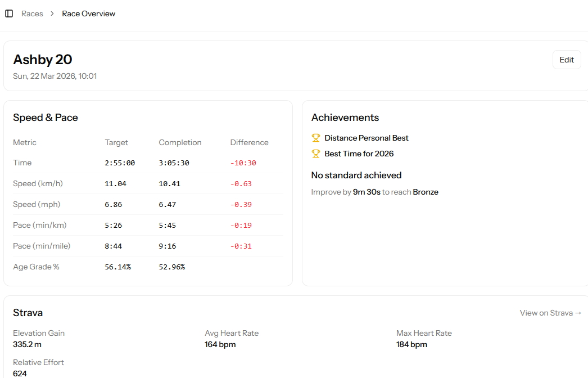Screen dimensions: 588x378
Task: Click the Target column header
Action: (116, 142)
